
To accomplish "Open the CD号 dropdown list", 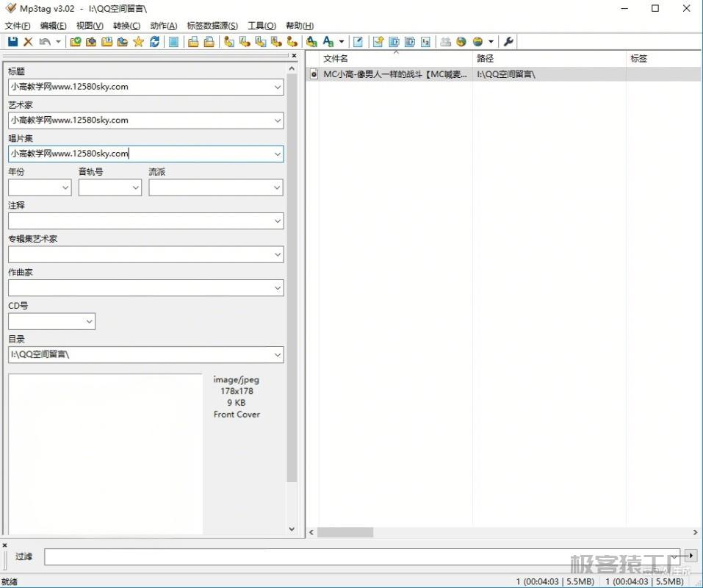I will (x=89, y=322).
